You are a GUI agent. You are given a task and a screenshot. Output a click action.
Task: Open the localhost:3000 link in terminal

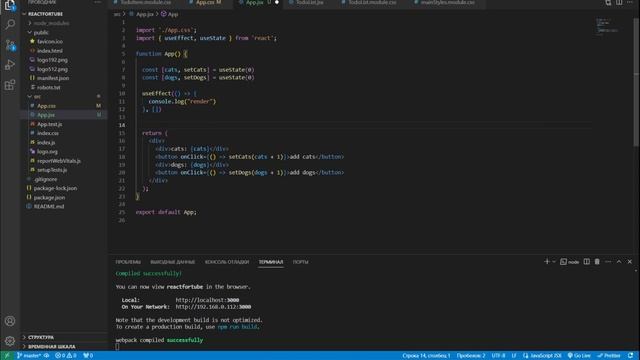[x=207, y=300]
